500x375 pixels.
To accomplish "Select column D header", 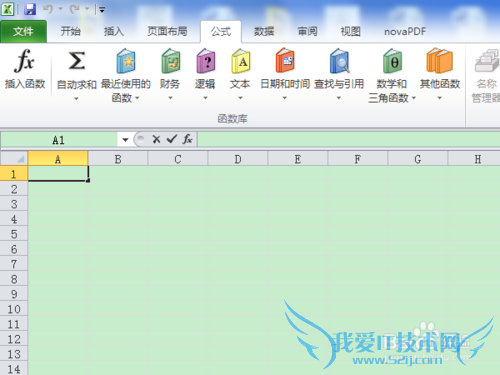I will [238, 159].
